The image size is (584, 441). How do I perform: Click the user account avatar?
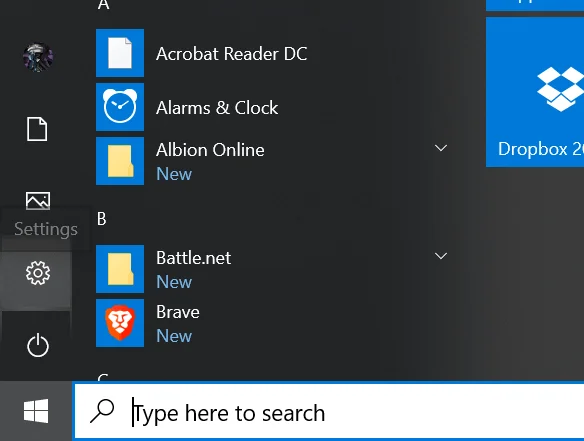(38, 57)
